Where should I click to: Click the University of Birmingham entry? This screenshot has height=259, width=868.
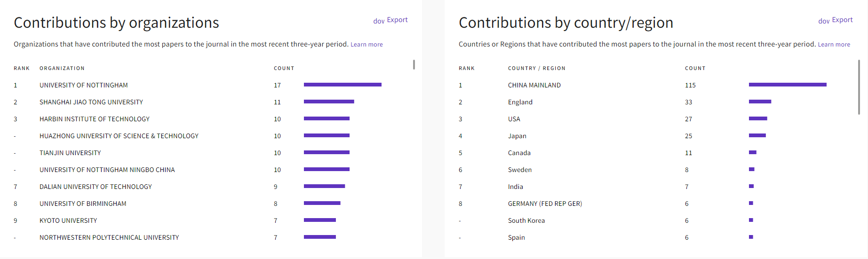tap(83, 204)
